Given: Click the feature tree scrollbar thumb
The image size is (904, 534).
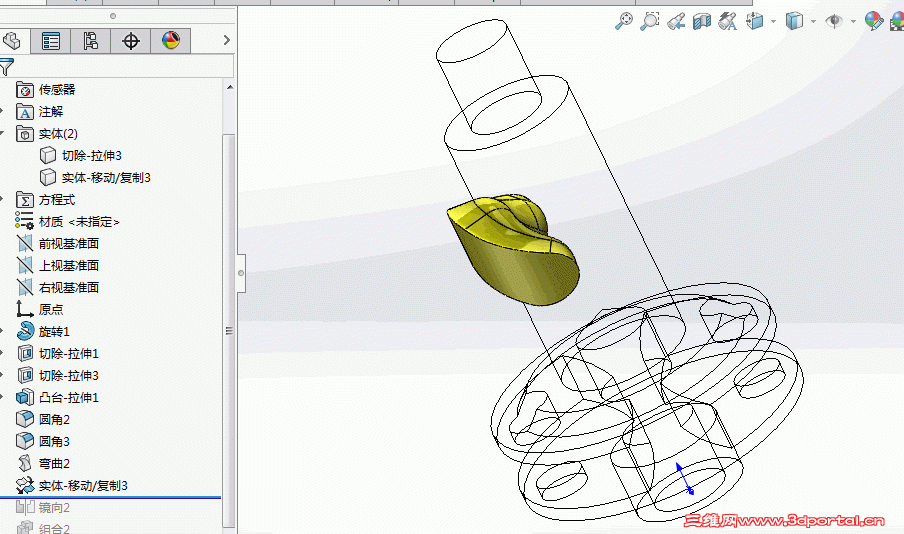Looking at the screenshot, I should [x=229, y=330].
